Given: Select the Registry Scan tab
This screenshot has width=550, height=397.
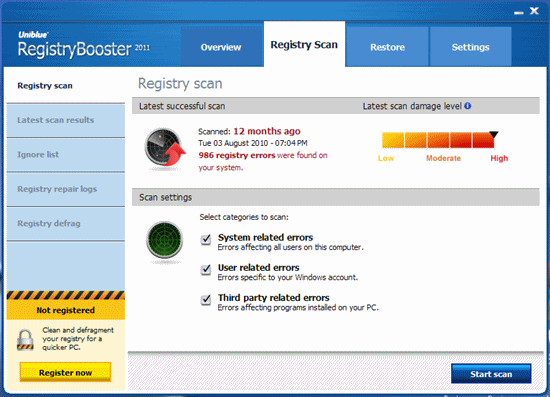Looking at the screenshot, I should coord(304,45).
